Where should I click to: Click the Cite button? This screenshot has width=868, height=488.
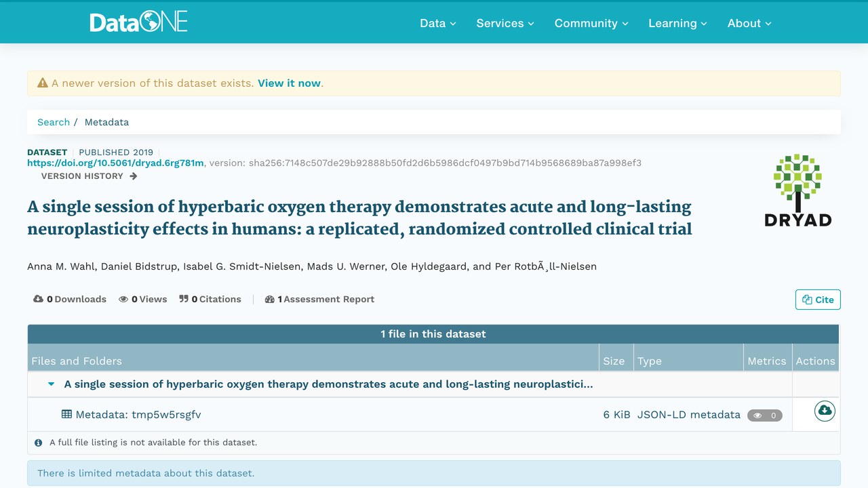818,300
